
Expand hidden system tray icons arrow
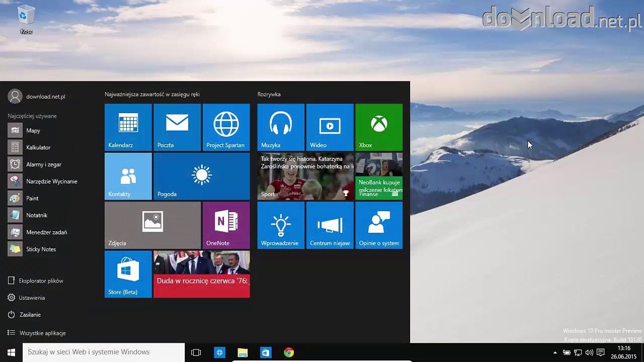click(555, 352)
